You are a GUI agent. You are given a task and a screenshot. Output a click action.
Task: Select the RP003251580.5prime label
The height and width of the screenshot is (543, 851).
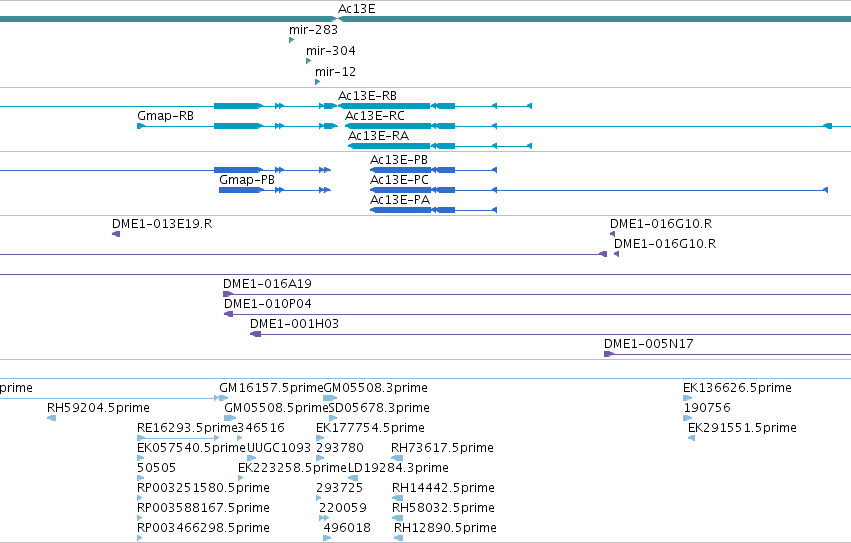click(204, 489)
